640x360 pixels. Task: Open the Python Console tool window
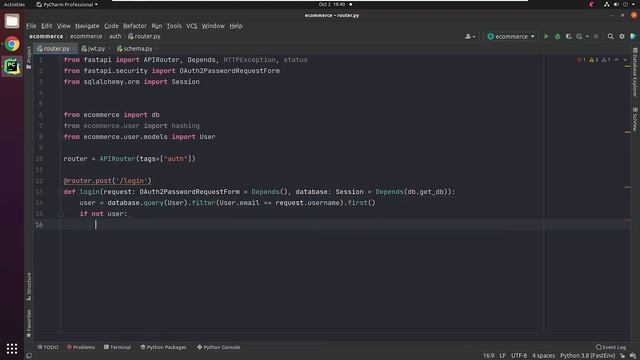click(x=219, y=347)
